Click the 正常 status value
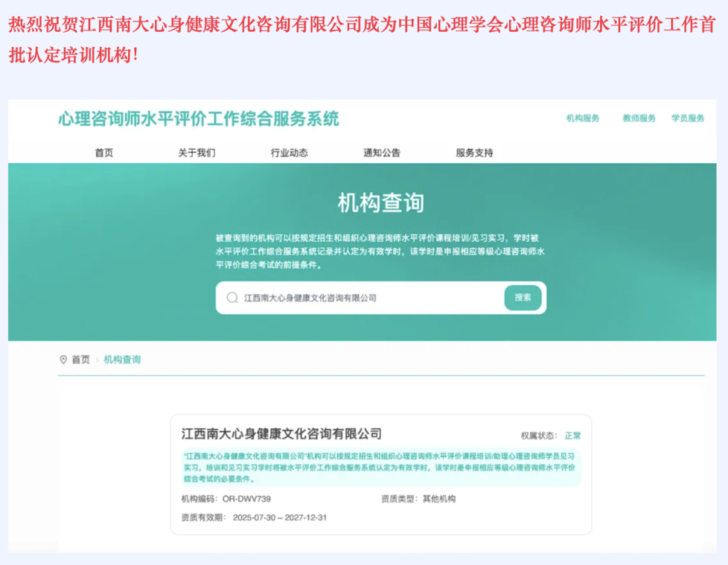This screenshot has height=565, width=728. click(x=572, y=436)
